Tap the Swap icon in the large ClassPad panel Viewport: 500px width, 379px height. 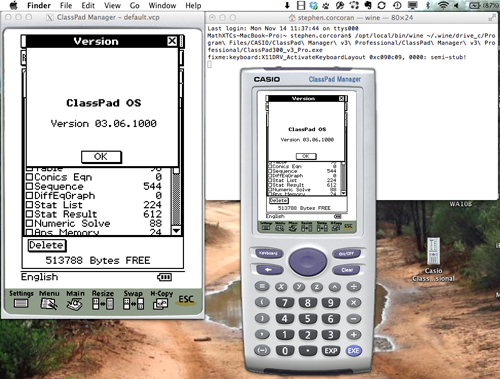[x=133, y=300]
